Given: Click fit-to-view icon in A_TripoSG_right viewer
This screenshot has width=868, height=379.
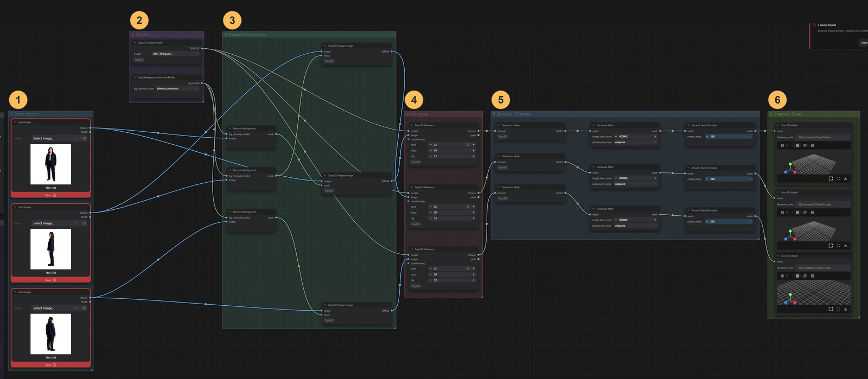Looking at the screenshot, I should 831,246.
